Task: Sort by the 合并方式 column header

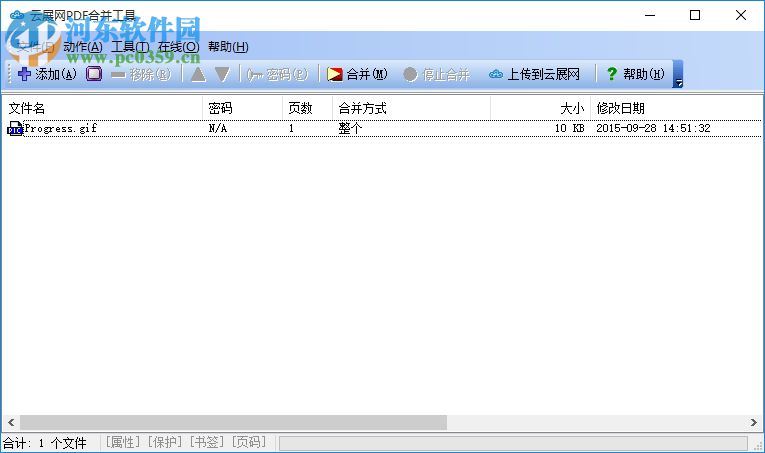Action: tap(411, 108)
